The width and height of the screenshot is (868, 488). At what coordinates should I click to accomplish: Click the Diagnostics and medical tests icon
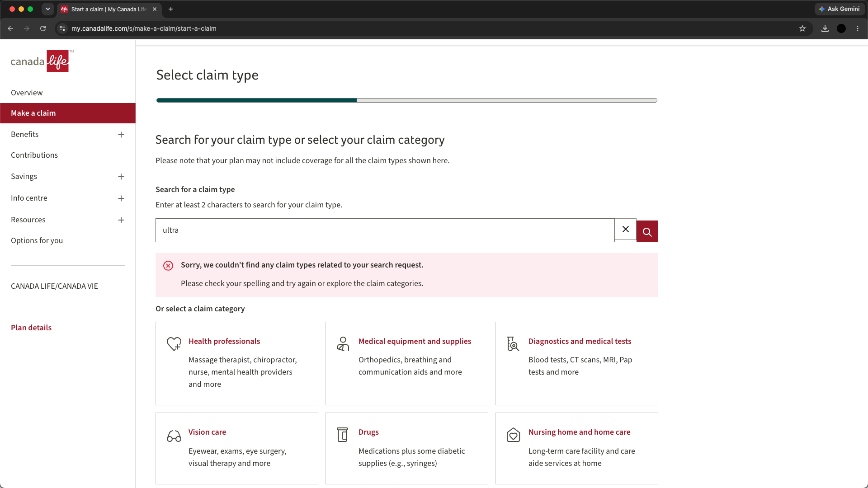click(513, 344)
